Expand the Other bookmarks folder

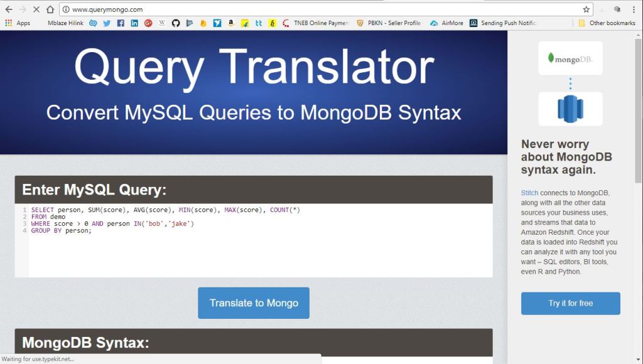[607, 23]
